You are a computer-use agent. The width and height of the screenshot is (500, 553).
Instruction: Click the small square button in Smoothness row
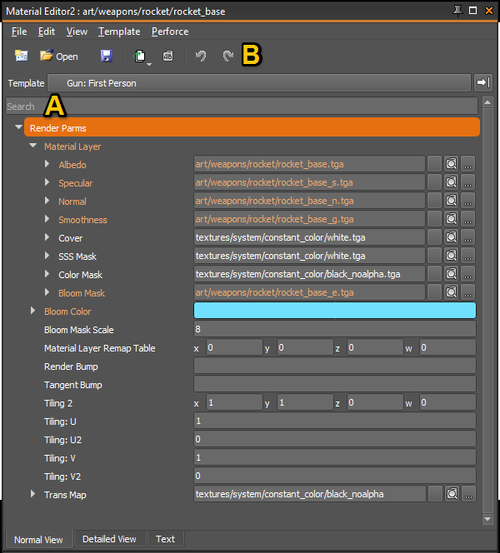pyautogui.click(x=434, y=219)
